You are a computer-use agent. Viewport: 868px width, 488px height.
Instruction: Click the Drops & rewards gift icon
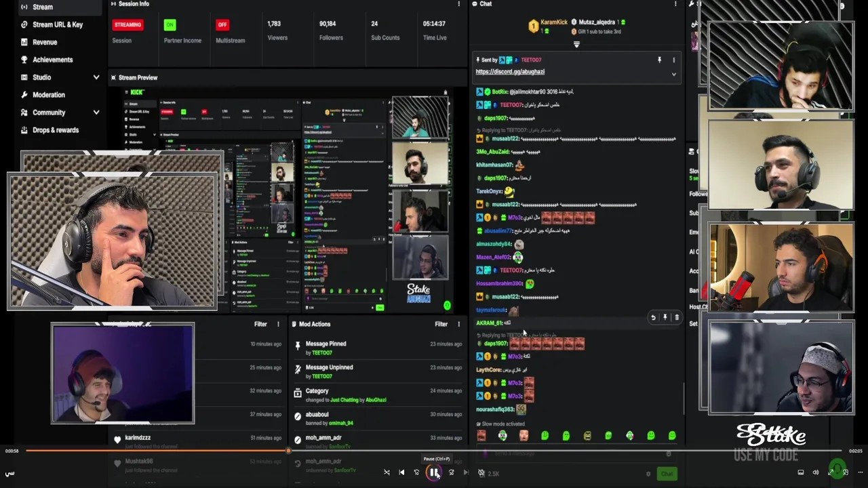coord(24,130)
